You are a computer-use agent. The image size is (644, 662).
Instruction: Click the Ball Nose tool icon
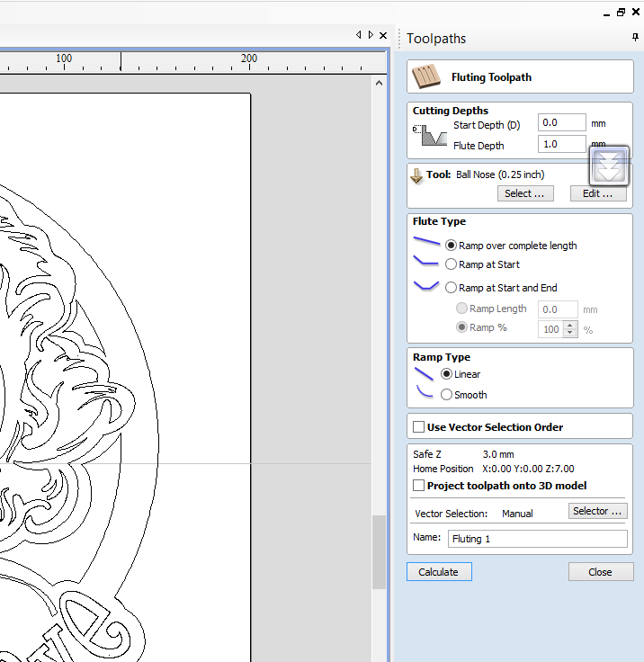(416, 175)
